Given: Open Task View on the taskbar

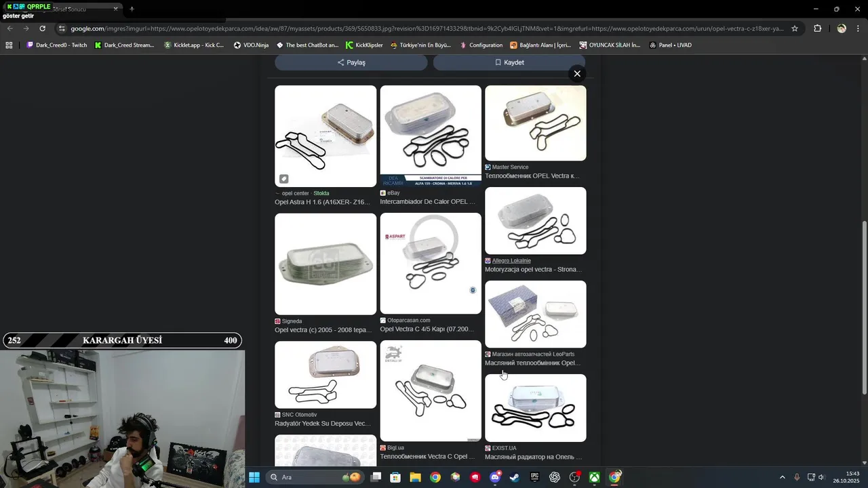Looking at the screenshot, I should coord(376,477).
